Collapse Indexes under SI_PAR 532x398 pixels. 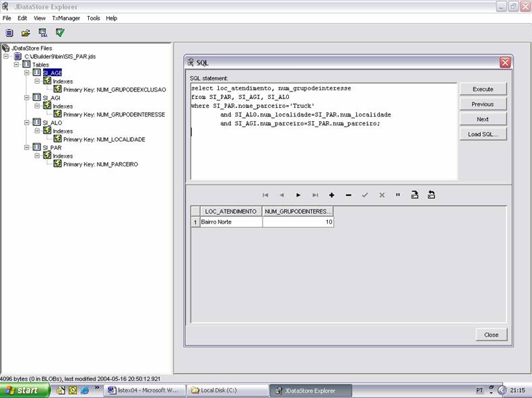[x=37, y=156]
